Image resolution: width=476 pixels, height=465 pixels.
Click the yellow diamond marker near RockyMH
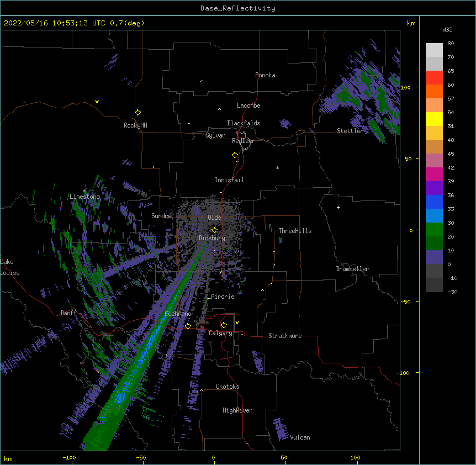pyautogui.click(x=138, y=113)
